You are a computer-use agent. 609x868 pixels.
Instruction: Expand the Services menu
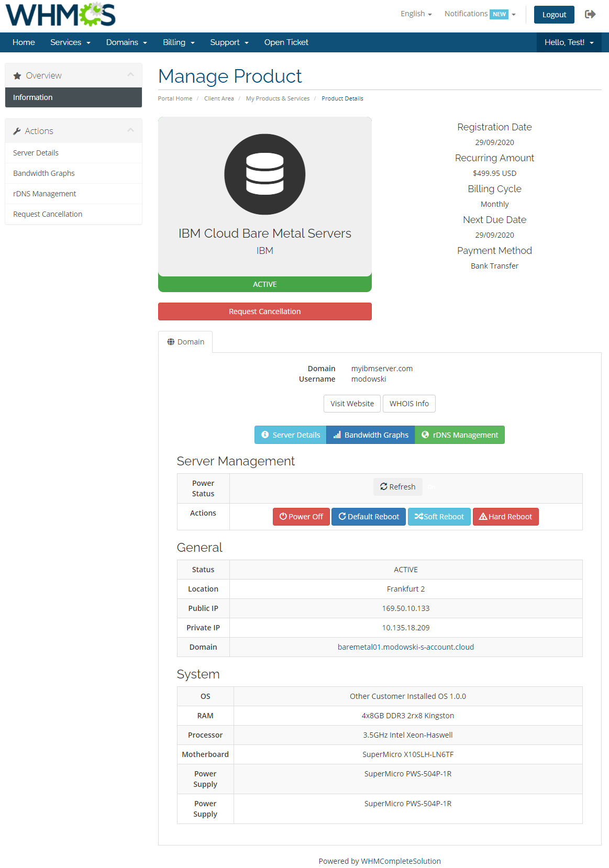point(70,42)
